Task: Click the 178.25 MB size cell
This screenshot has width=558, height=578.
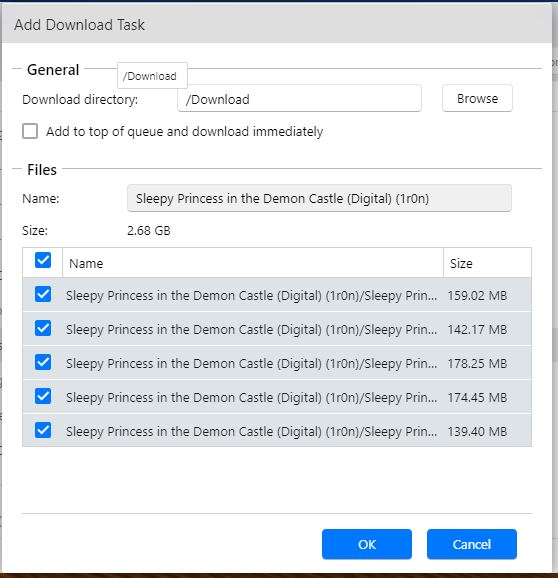Action: (x=477, y=363)
